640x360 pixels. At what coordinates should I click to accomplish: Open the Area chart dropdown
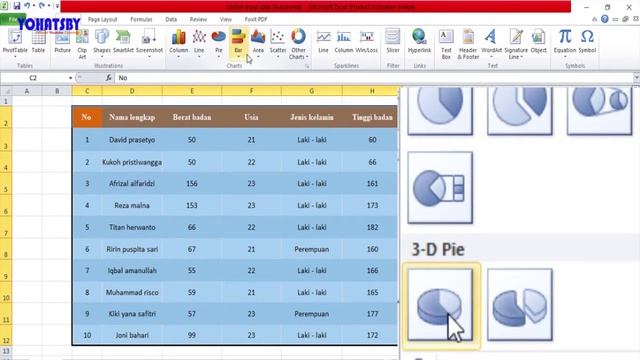258,43
